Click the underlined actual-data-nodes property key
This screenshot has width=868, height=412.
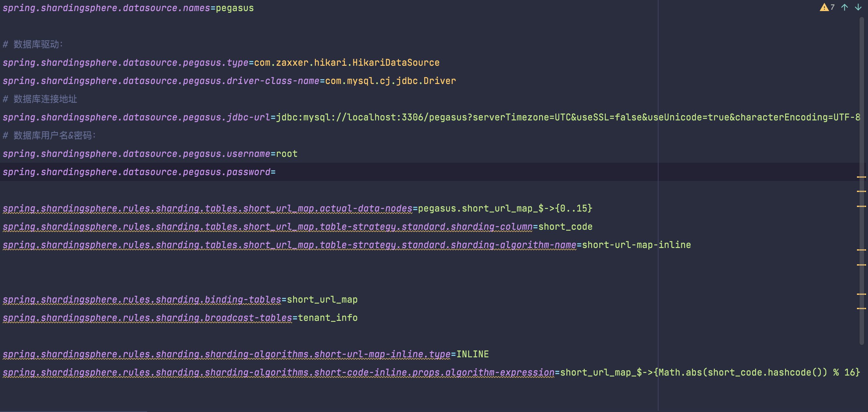click(366, 209)
